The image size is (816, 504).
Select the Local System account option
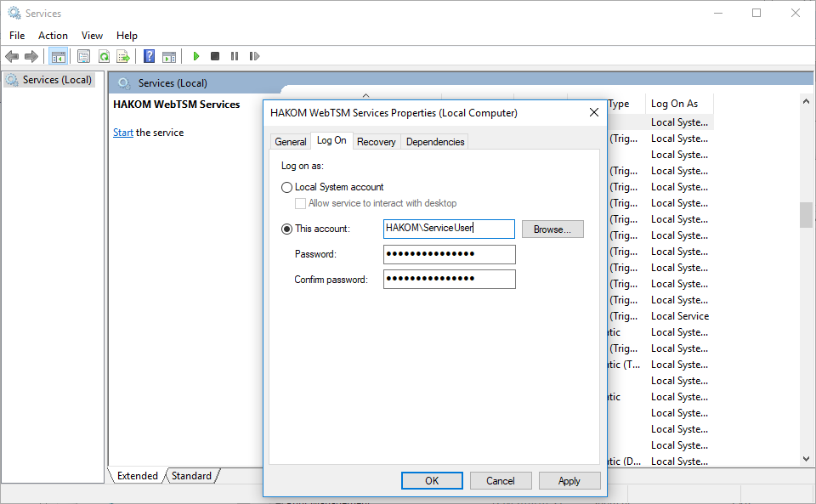pyautogui.click(x=286, y=187)
